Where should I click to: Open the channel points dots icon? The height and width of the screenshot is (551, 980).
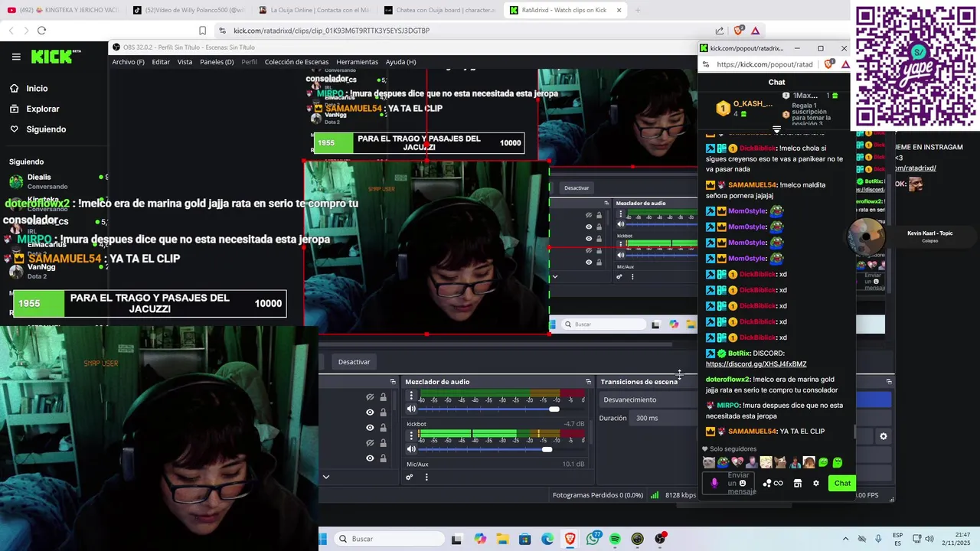point(766,483)
